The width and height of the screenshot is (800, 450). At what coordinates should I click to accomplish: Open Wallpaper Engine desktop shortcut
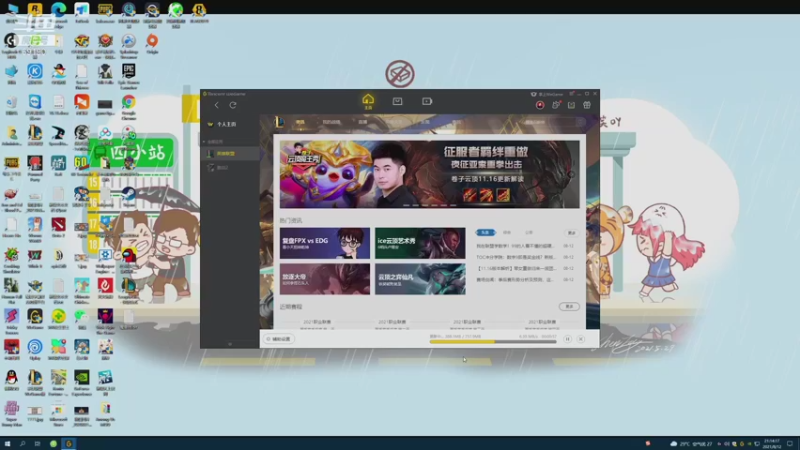coord(105,258)
